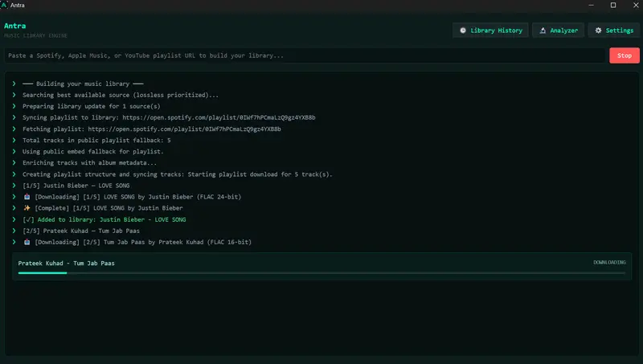Open the Analyzer tool icon
Image resolution: width=643 pixels, height=364 pixels.
point(544,31)
